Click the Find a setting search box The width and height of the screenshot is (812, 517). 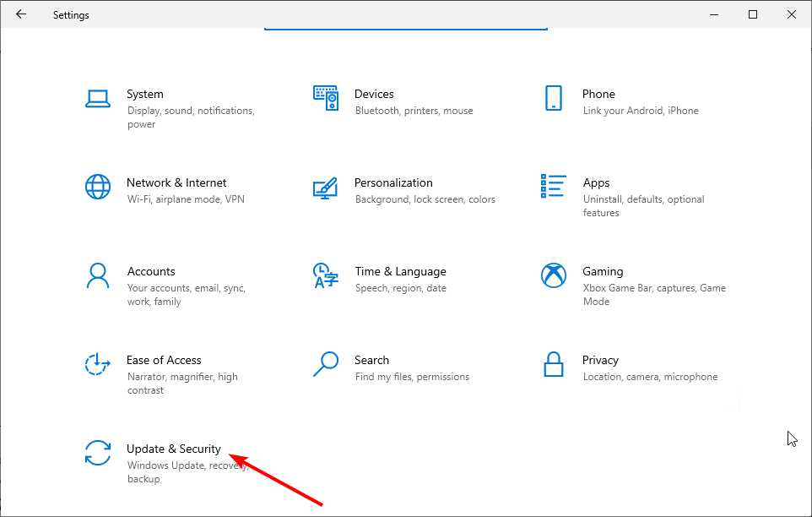coord(405,24)
